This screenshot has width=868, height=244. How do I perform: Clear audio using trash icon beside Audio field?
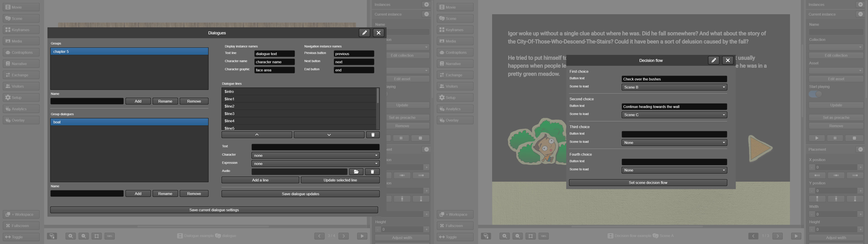(372, 172)
